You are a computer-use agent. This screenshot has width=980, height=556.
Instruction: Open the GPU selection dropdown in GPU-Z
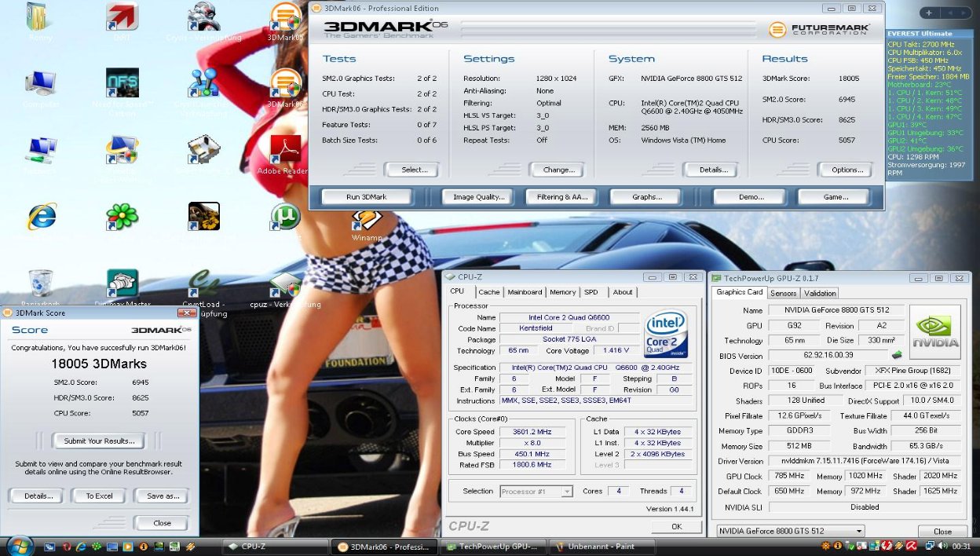click(x=790, y=532)
